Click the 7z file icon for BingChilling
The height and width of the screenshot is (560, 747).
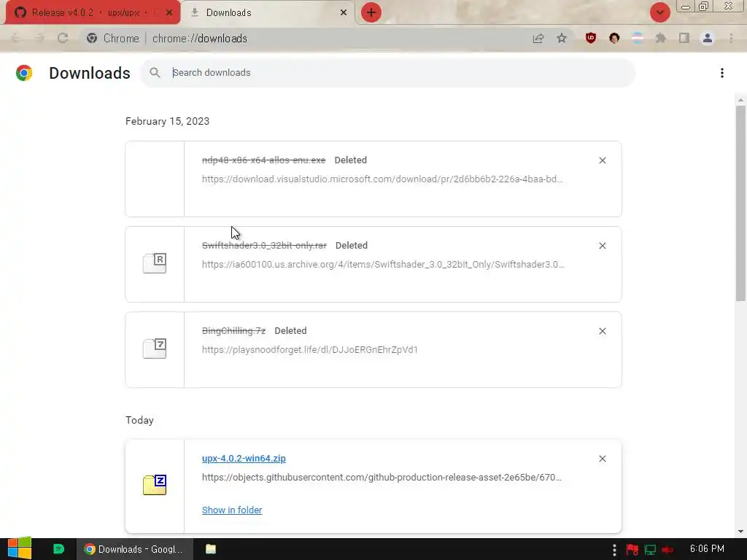point(155,348)
